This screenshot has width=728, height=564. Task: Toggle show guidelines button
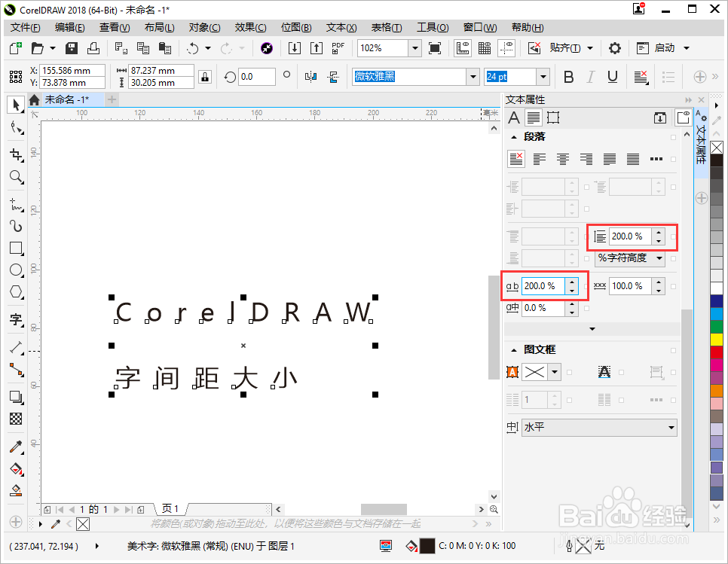coord(506,47)
